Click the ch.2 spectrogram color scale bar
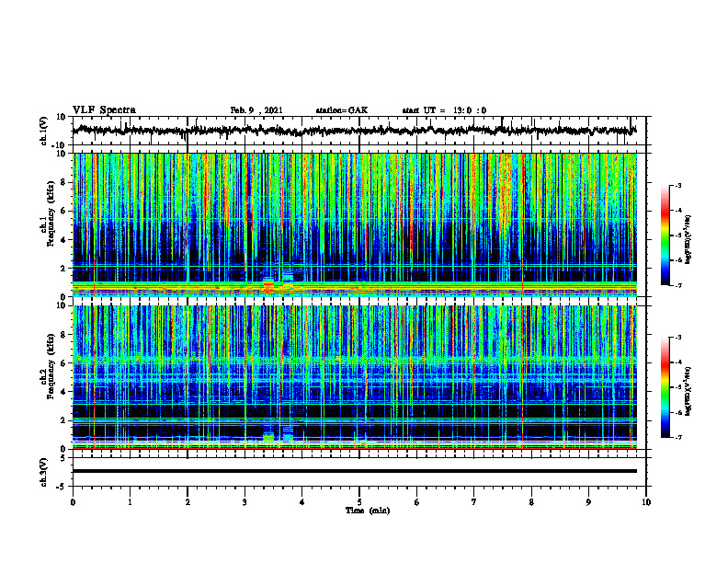 (x=665, y=387)
